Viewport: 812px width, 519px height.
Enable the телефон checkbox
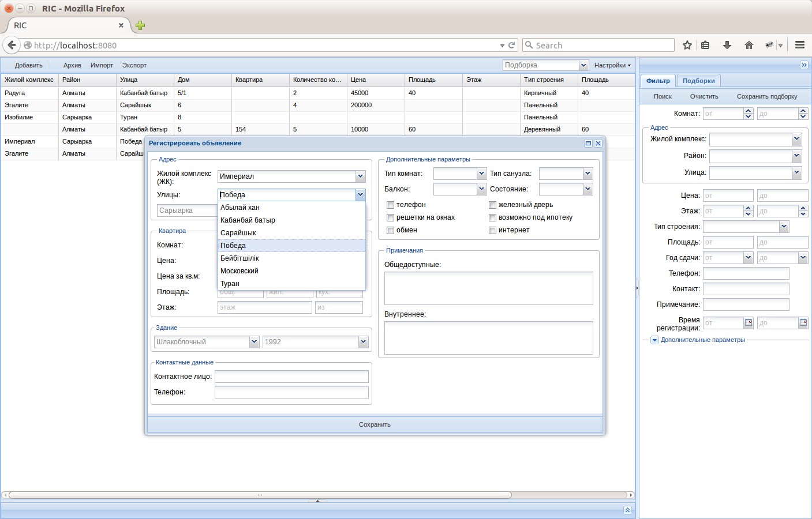391,205
